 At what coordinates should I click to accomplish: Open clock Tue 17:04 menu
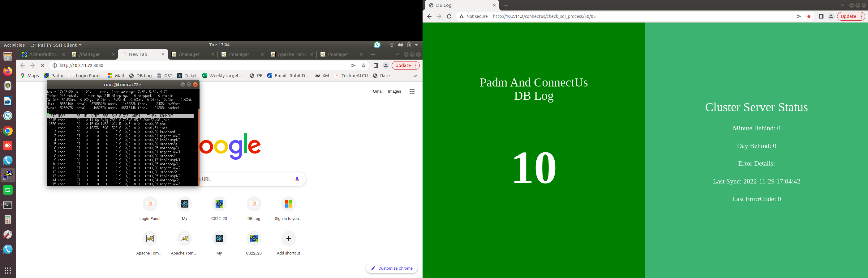pos(219,45)
